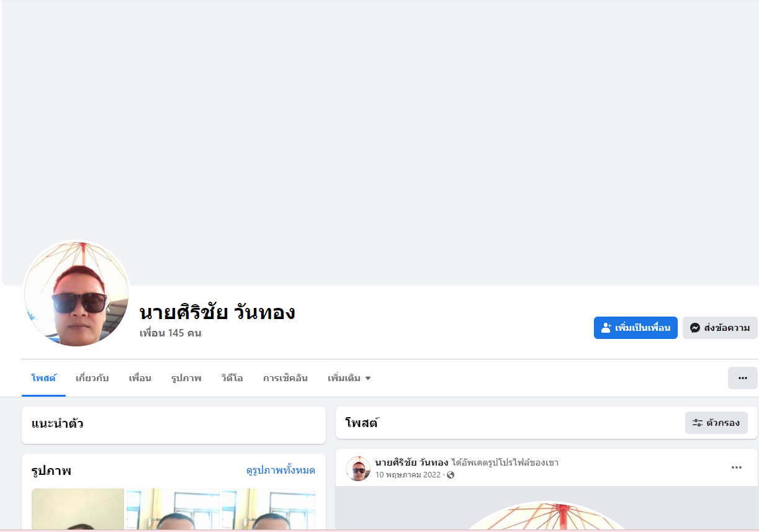The height and width of the screenshot is (532, 759).
Task: Click the ส่งข้อความ button
Action: pyautogui.click(x=720, y=328)
